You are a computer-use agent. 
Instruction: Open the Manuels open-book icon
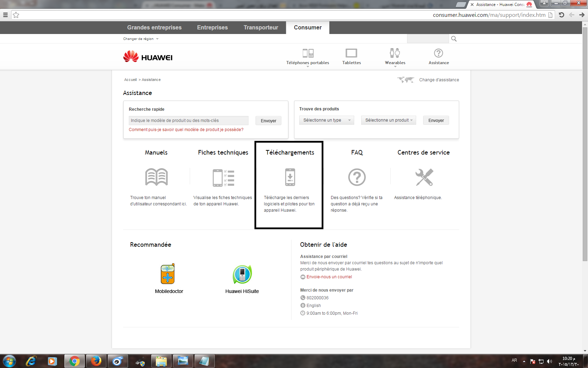(x=156, y=177)
